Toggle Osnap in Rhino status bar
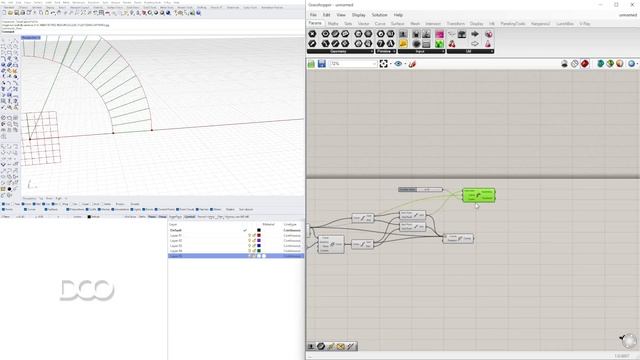Viewport: 640px width, 360px height. click(162, 217)
